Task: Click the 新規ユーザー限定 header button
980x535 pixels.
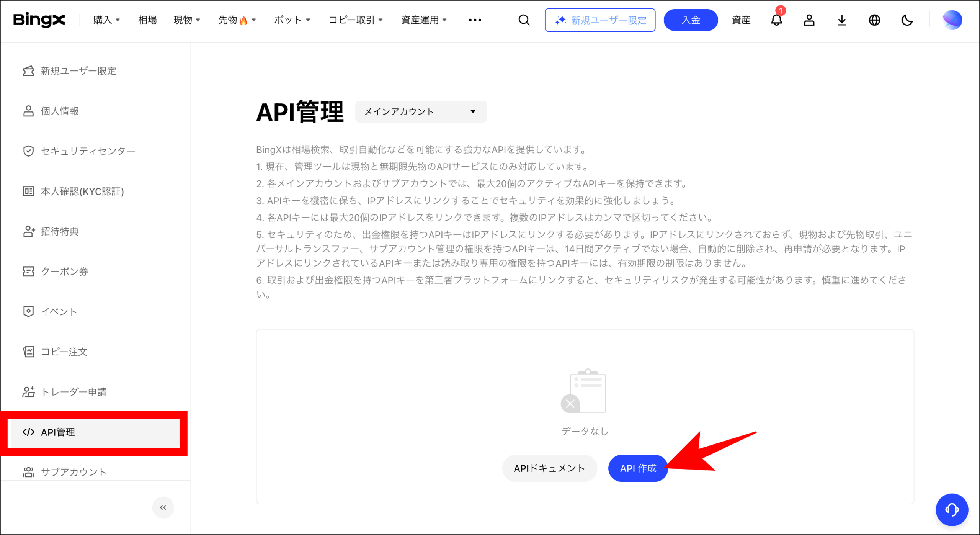Action: point(600,20)
